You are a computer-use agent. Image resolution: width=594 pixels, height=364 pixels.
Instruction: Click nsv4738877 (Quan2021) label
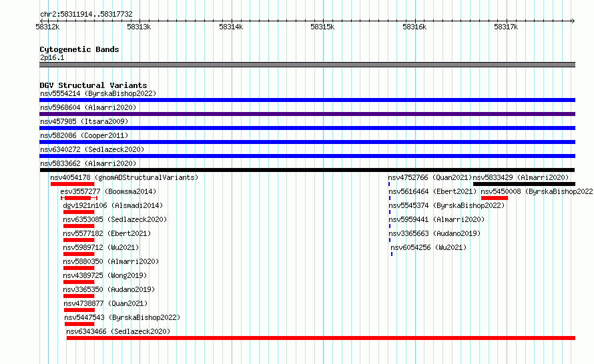point(105,303)
